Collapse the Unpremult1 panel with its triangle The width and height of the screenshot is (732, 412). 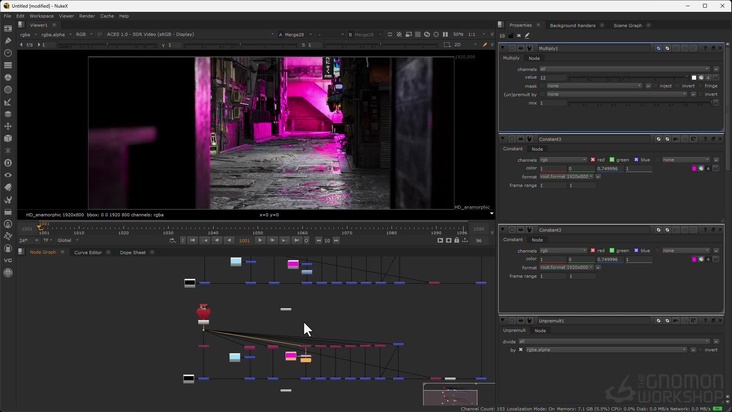pos(503,321)
